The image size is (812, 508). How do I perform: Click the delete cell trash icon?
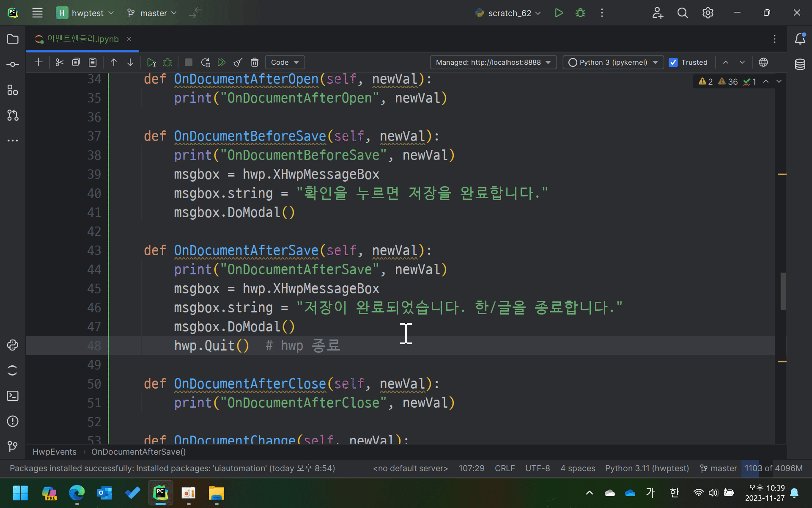click(x=255, y=62)
